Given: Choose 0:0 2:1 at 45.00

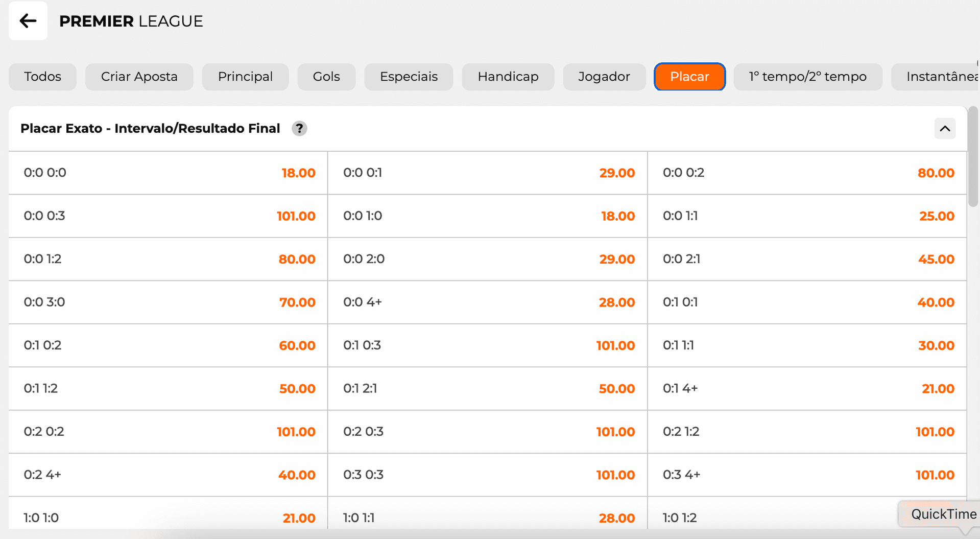Looking at the screenshot, I should coord(807,259).
